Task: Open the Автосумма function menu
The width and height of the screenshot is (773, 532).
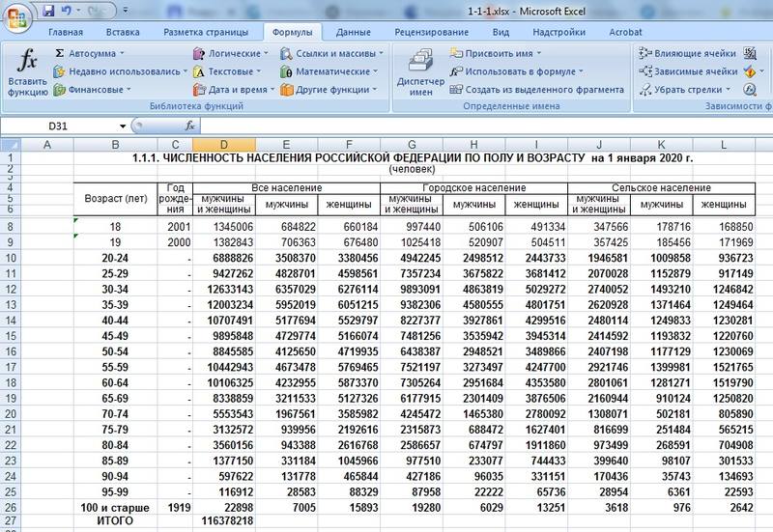Action: coord(91,53)
